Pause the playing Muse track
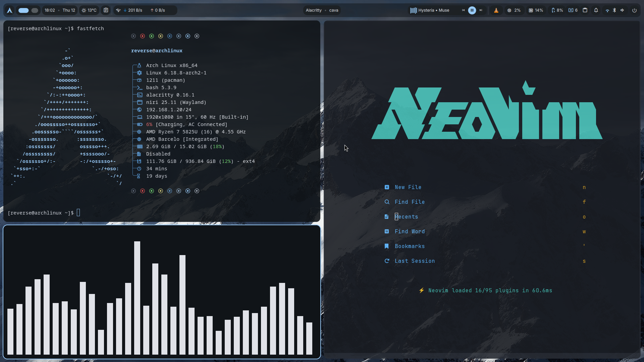This screenshot has width=644, height=362. [472, 10]
